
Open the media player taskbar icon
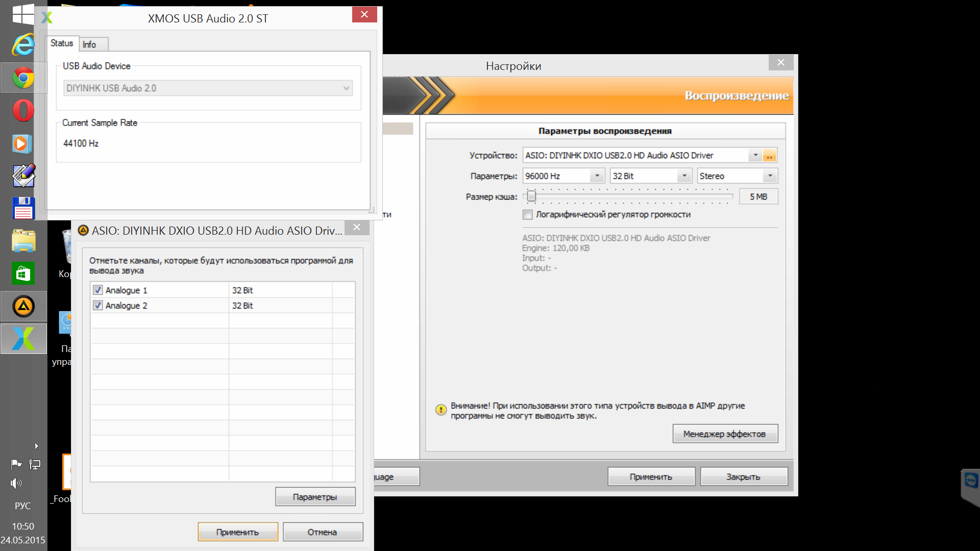coord(22,144)
